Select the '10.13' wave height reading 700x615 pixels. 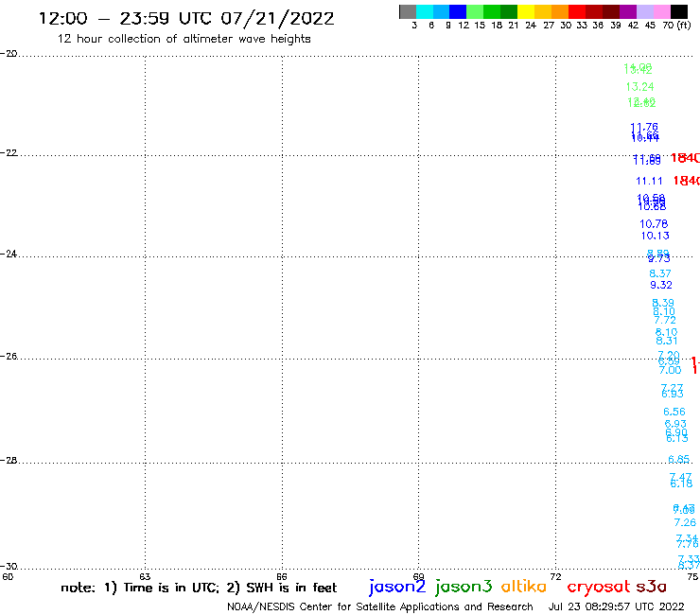tap(656, 236)
